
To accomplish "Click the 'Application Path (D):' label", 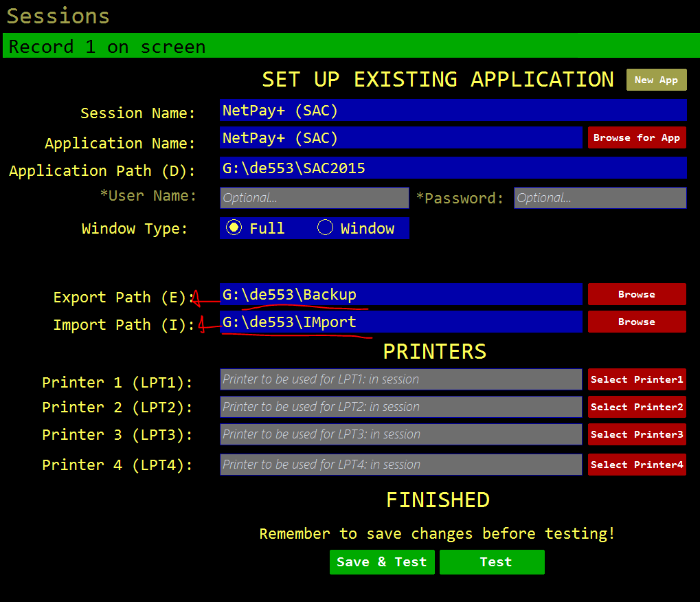I will point(102,170).
